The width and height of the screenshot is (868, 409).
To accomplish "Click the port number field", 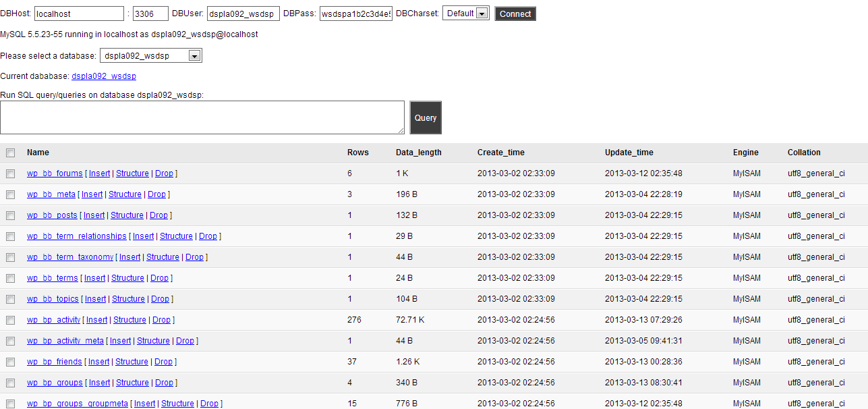I will click(150, 13).
